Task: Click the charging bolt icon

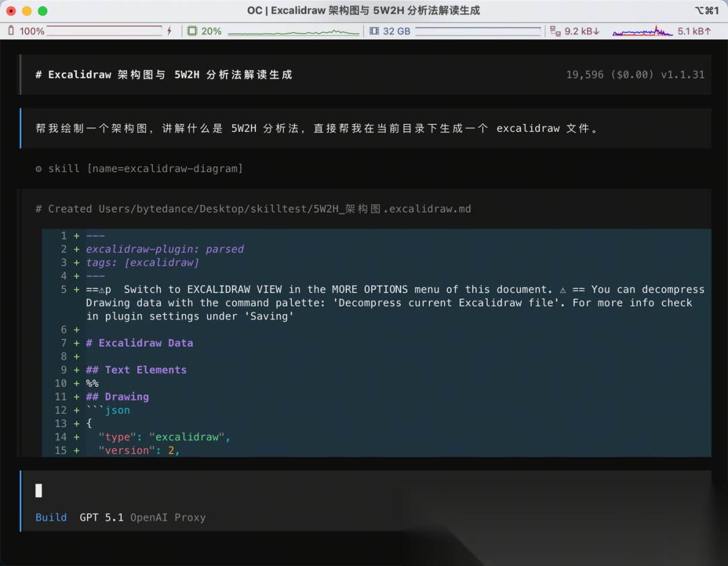Action: (x=169, y=30)
